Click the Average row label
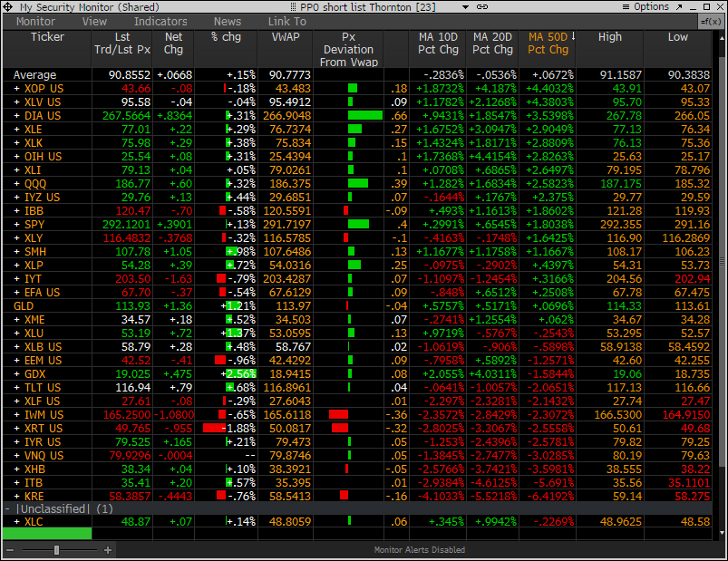 tap(34, 75)
